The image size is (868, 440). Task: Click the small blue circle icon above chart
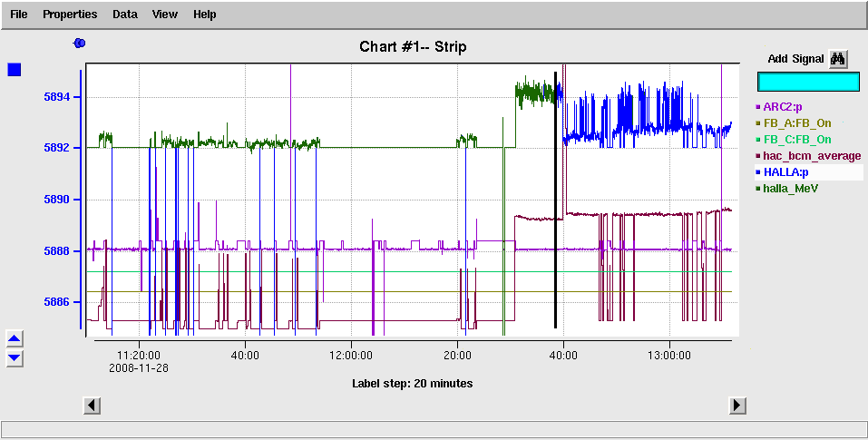79,43
